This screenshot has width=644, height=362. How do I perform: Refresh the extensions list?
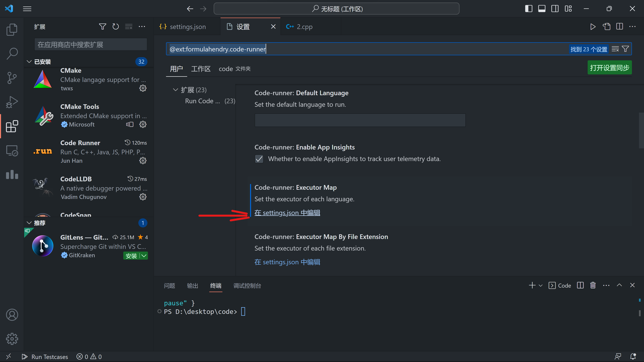[116, 26]
